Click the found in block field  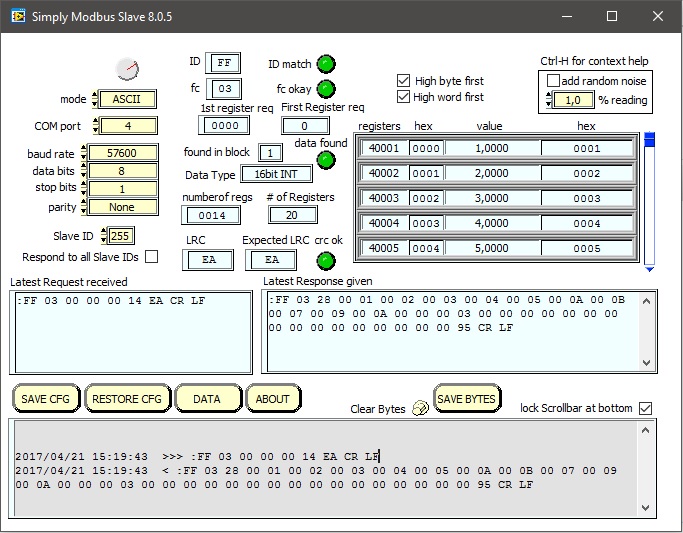(x=270, y=152)
